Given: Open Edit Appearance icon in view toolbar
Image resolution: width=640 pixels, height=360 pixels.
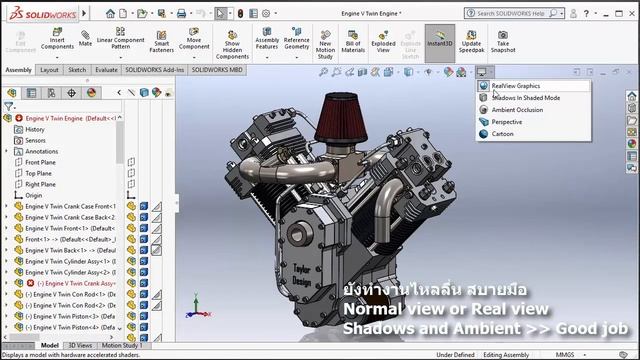Looking at the screenshot, I should [x=448, y=73].
